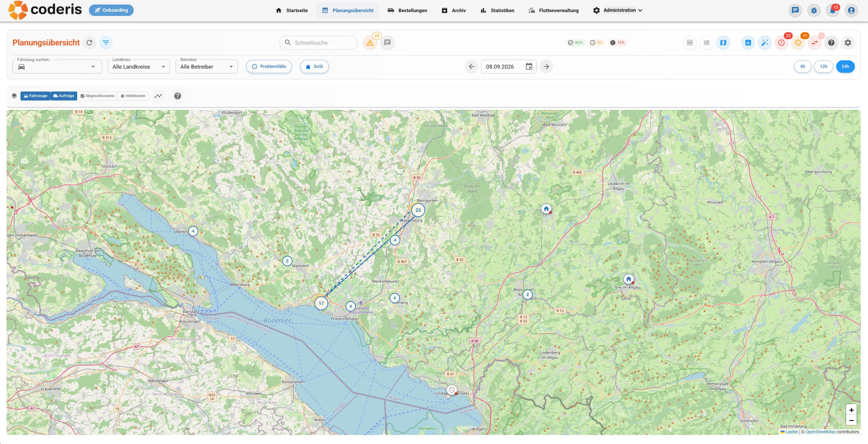Show the 22 red exclamation problems
868x444 pixels.
781,43
